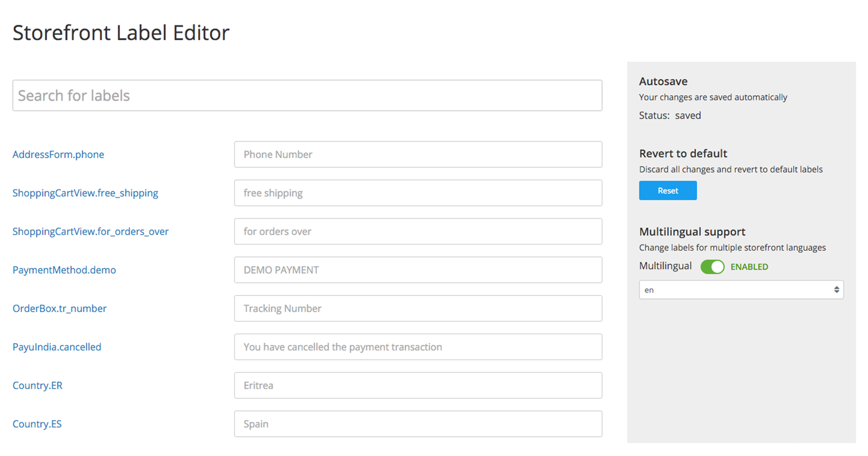
Task: Click the Country.ER label link
Action: (37, 385)
